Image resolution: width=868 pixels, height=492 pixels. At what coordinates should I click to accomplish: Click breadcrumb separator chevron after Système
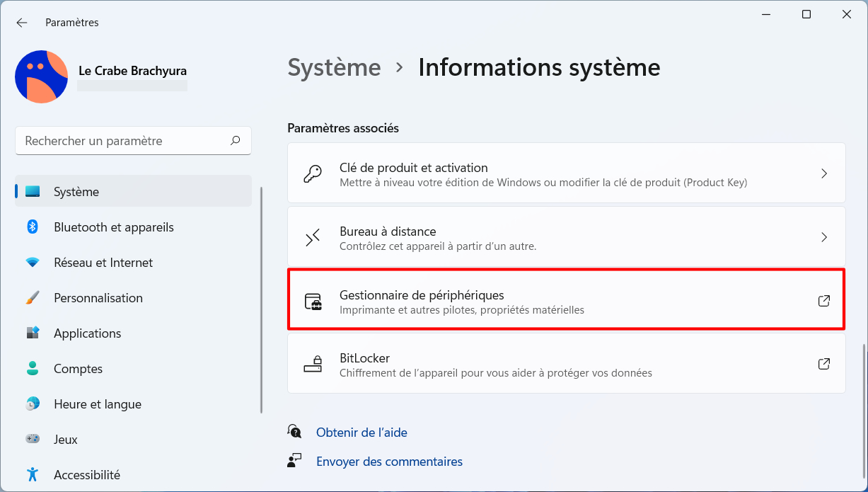(x=400, y=68)
